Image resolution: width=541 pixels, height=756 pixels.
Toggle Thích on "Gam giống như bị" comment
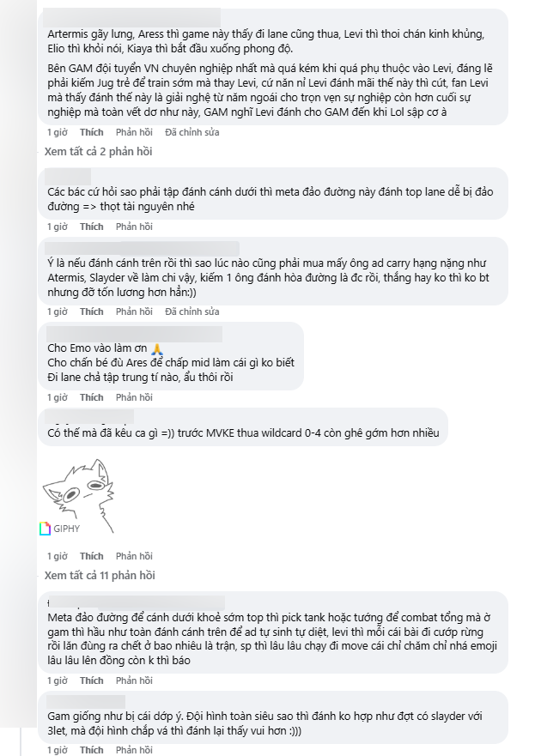[x=91, y=750]
